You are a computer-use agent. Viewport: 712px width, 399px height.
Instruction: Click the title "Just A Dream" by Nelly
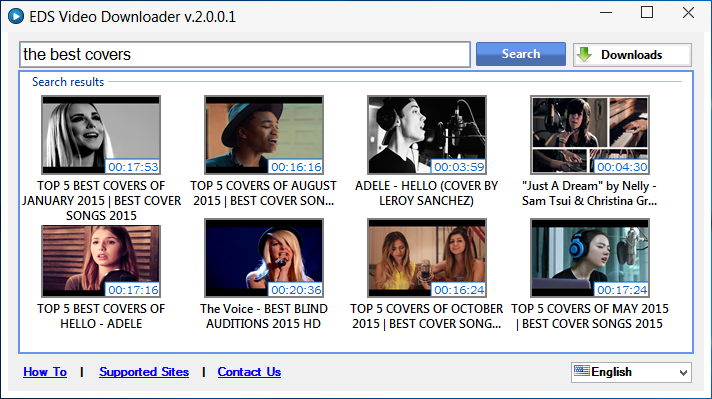click(589, 193)
